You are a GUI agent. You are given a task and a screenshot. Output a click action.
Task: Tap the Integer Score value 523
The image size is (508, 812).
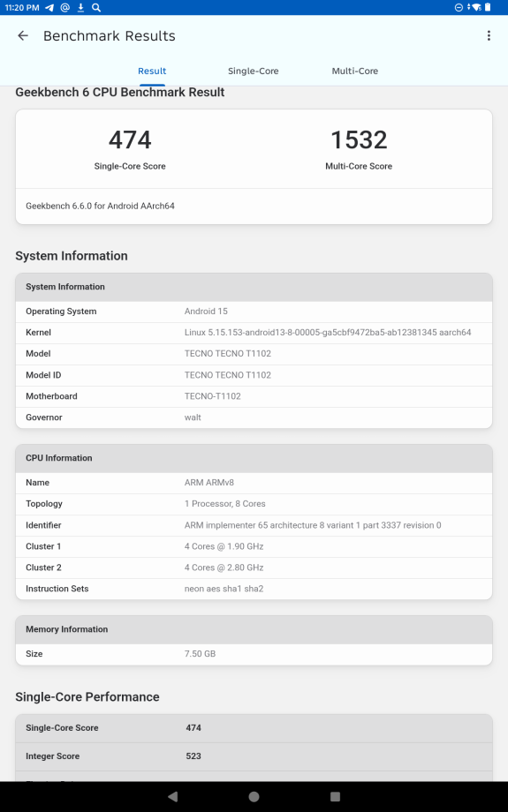point(193,756)
